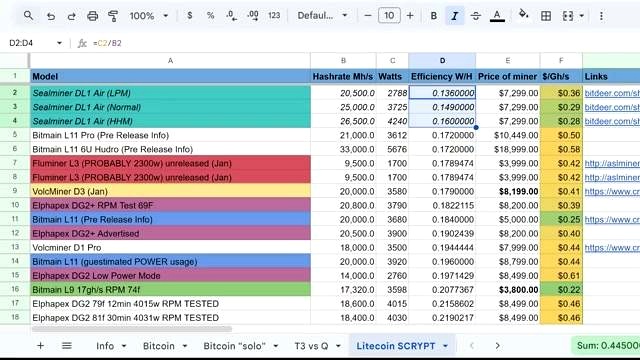Open https://www link in VolcMiner D3 row
This screenshot has height=360, width=640.
[612, 191]
